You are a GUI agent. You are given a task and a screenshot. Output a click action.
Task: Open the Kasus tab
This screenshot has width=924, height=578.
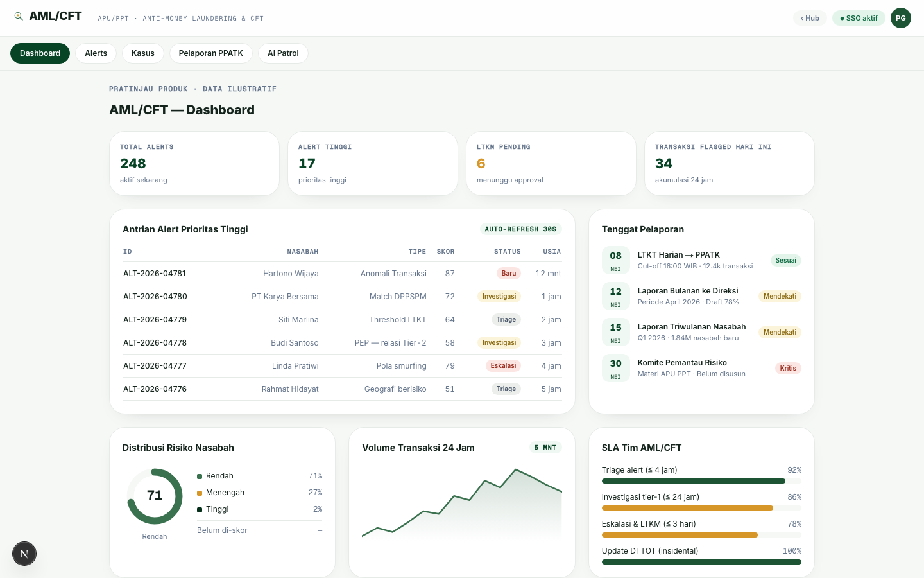pyautogui.click(x=143, y=53)
